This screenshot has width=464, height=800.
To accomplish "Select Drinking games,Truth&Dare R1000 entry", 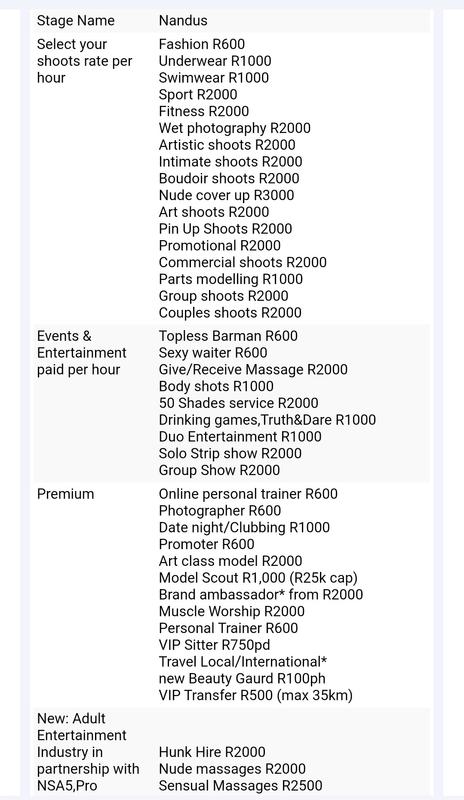I will pyautogui.click(x=267, y=420).
